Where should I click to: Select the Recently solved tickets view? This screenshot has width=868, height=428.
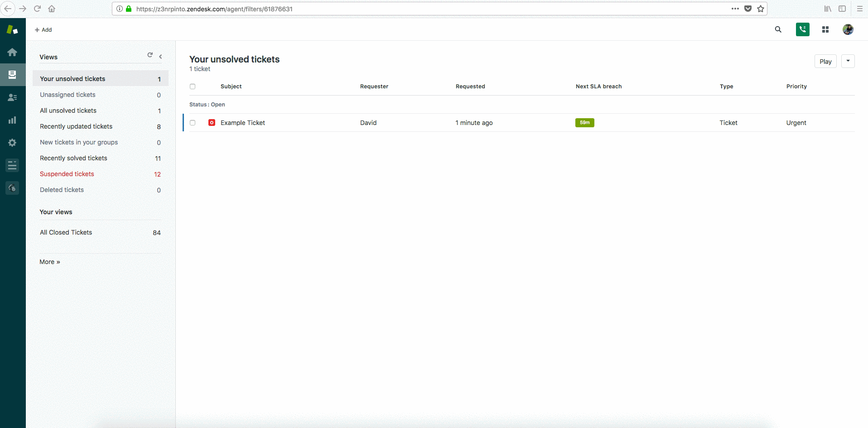(73, 158)
